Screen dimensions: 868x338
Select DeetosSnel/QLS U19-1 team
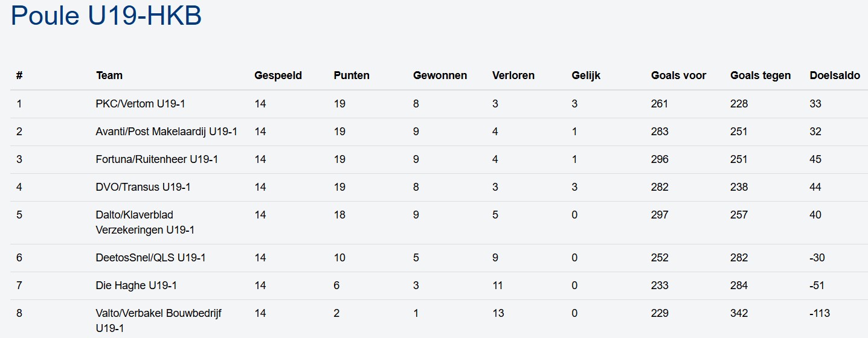pyautogui.click(x=150, y=258)
